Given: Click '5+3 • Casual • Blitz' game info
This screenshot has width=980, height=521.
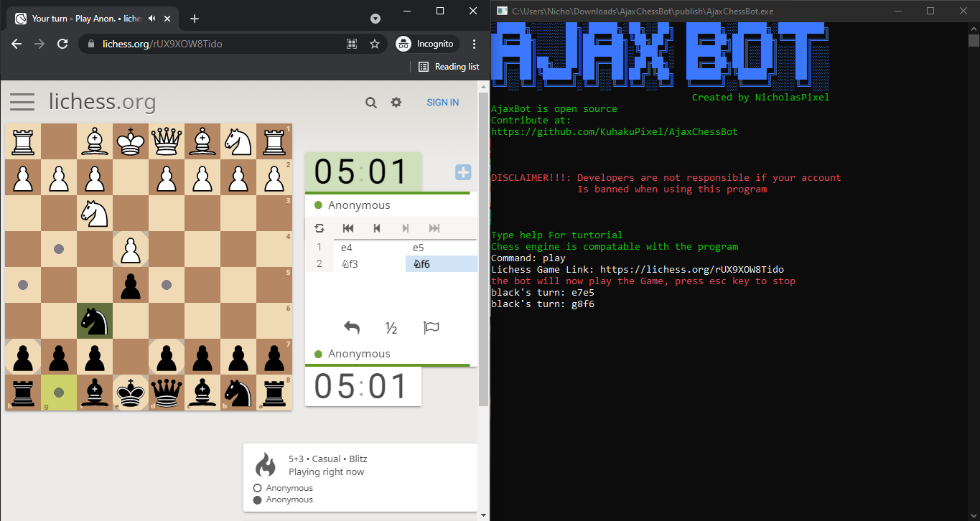Looking at the screenshot, I should 328,459.
